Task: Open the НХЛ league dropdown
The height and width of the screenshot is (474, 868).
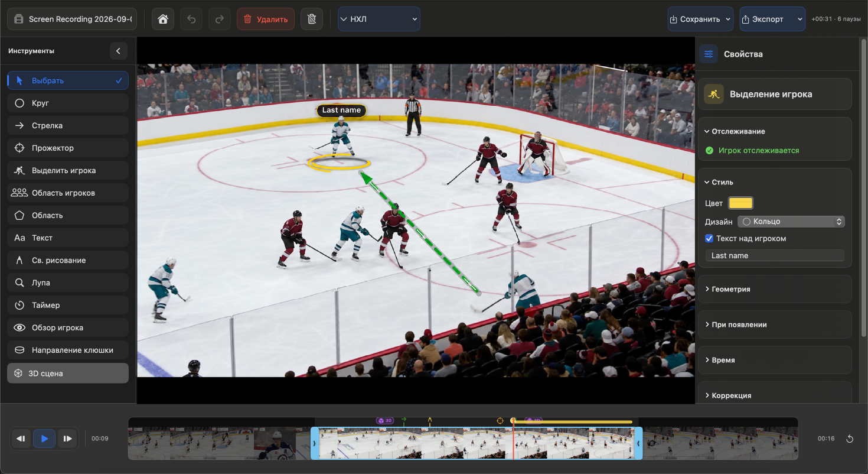Action: coord(379,19)
